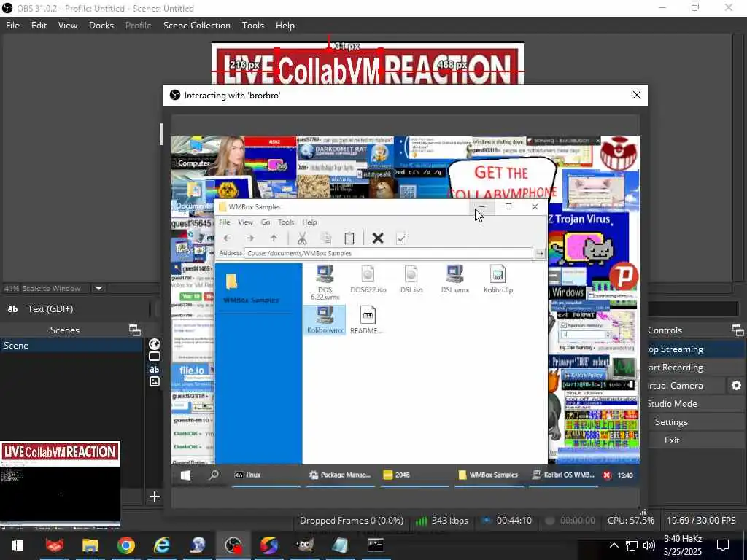The width and height of the screenshot is (747, 560).
Task: Click the text source 'ab' icon in list
Action: [155, 369]
